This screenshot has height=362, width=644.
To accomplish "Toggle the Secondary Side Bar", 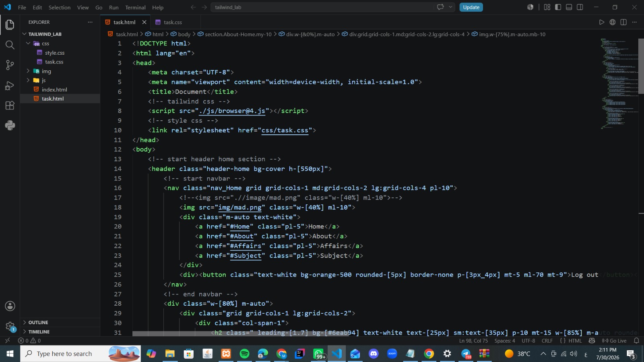I will click(x=580, y=7).
